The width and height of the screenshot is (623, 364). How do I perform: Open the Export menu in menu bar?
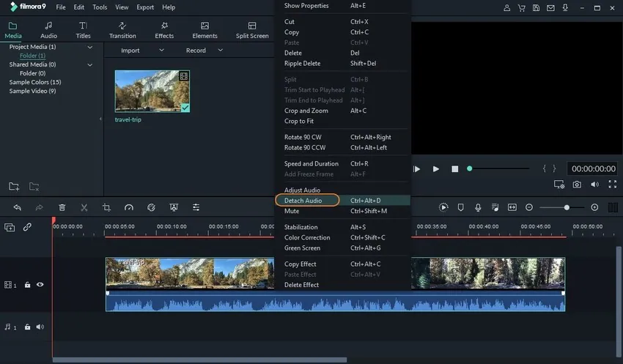pyautogui.click(x=145, y=7)
